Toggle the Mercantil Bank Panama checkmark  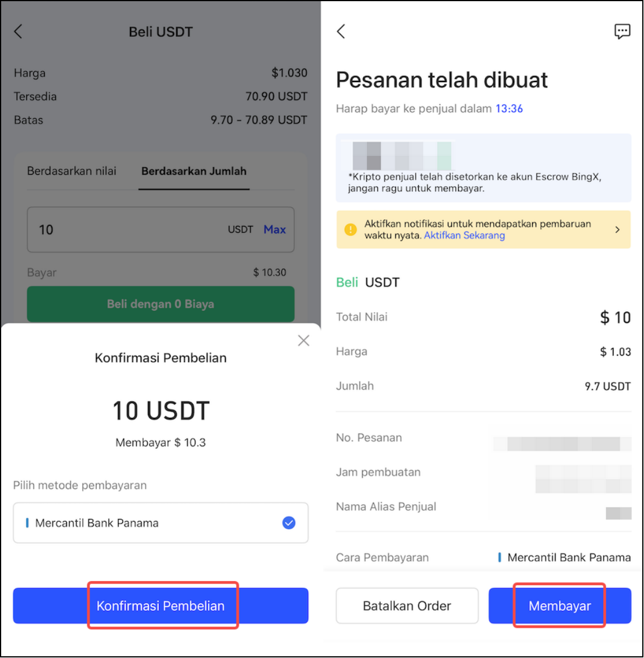(289, 523)
